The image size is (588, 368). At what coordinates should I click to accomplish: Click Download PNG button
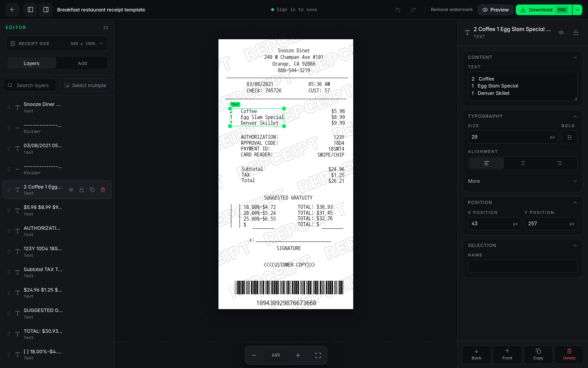click(544, 10)
